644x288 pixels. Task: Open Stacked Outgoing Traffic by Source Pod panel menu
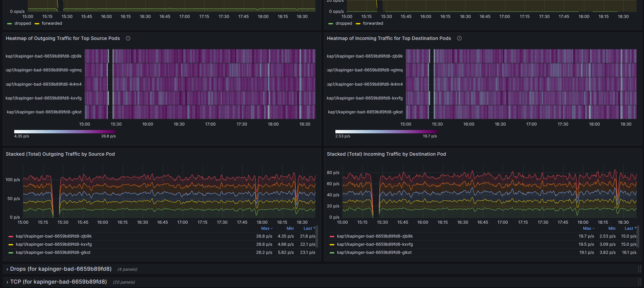coord(60,154)
